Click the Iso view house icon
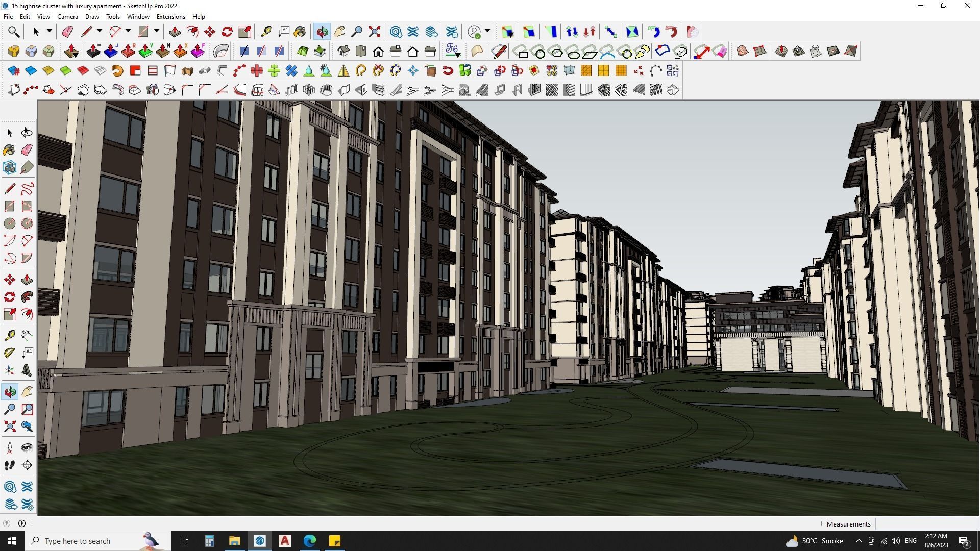Screen dimensions: 980x551 344,51
